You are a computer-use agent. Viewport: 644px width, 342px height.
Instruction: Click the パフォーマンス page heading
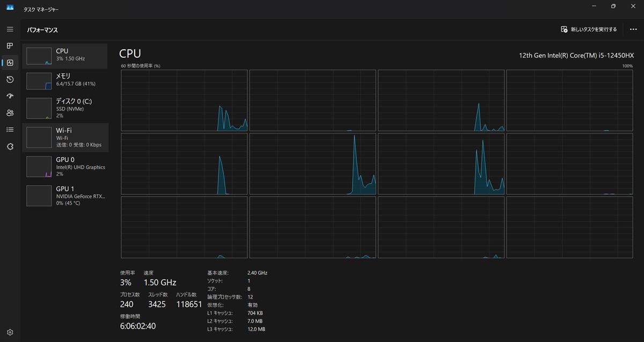[x=42, y=30]
